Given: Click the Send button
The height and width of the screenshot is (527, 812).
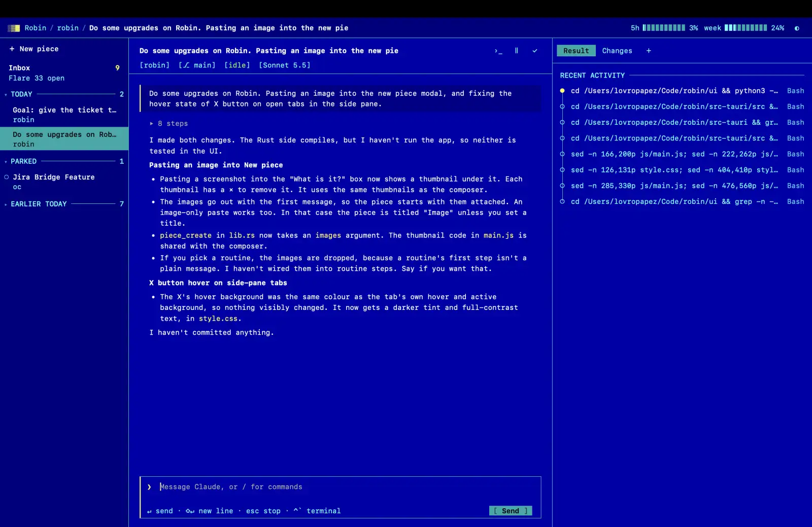Looking at the screenshot, I should pyautogui.click(x=511, y=511).
